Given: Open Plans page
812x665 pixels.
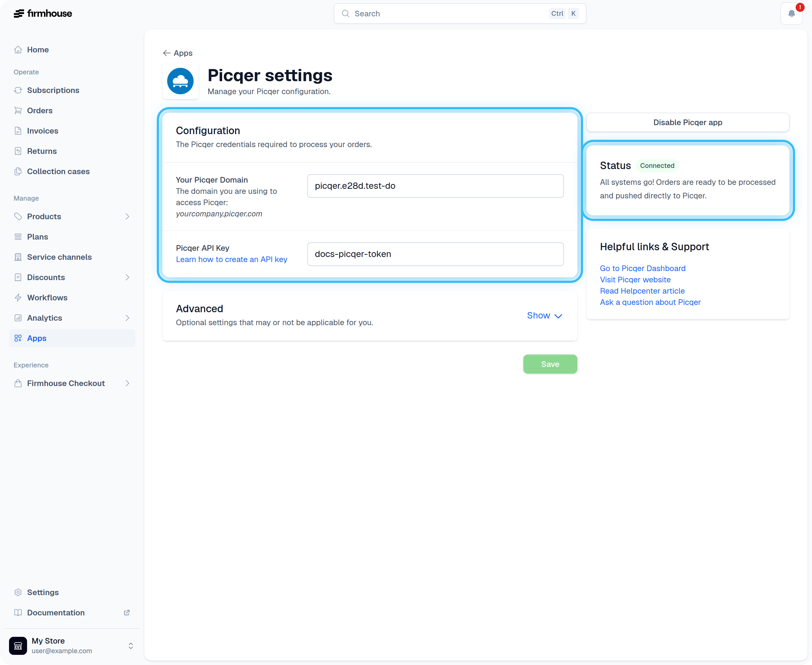Looking at the screenshot, I should coord(72,237).
